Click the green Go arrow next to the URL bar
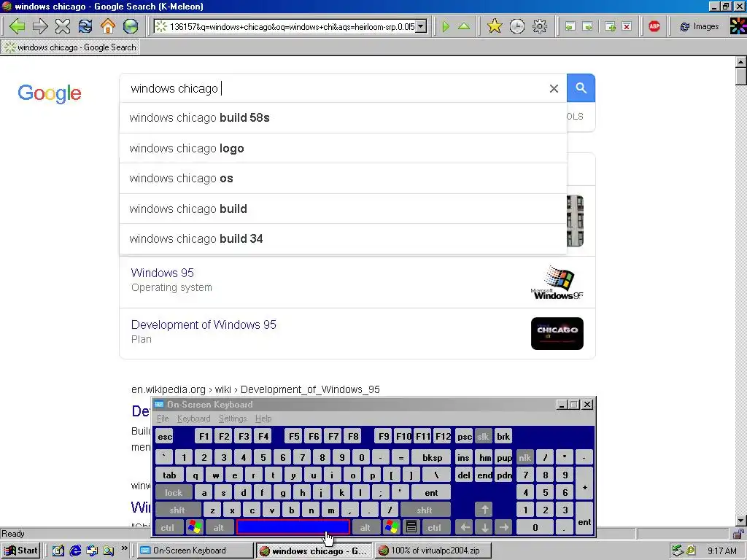 446,26
